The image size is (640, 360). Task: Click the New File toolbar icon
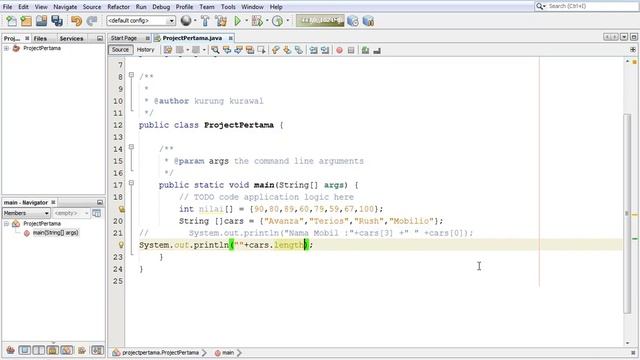(x=11, y=21)
